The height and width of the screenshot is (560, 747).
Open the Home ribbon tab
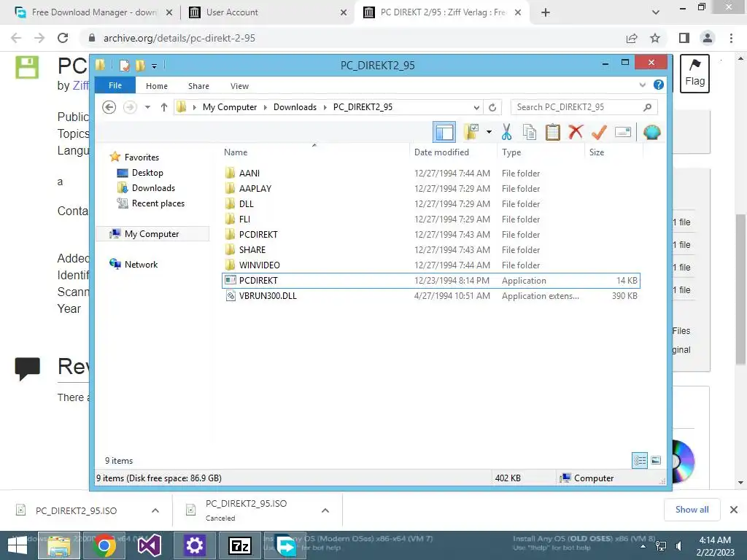pyautogui.click(x=157, y=86)
